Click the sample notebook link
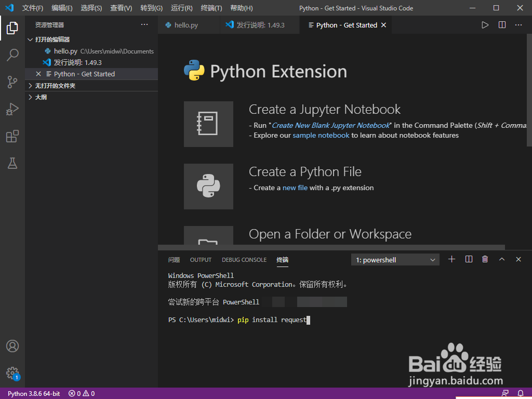 (x=321, y=135)
